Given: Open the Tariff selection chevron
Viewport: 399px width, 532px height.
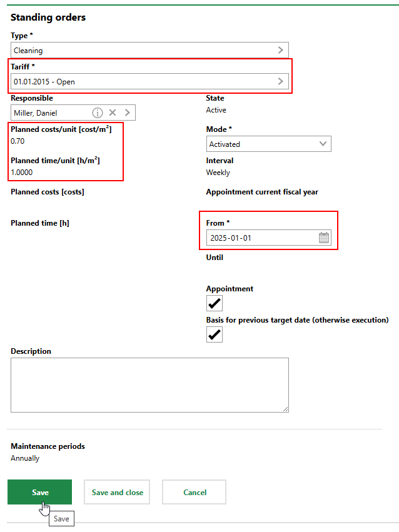Looking at the screenshot, I should [280, 81].
